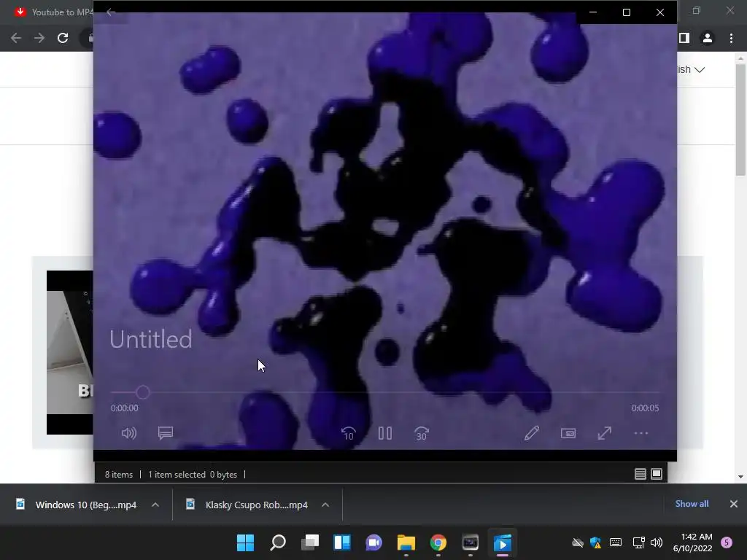Open Task View on taskbar
Image resolution: width=747 pixels, height=560 pixels.
pos(309,542)
